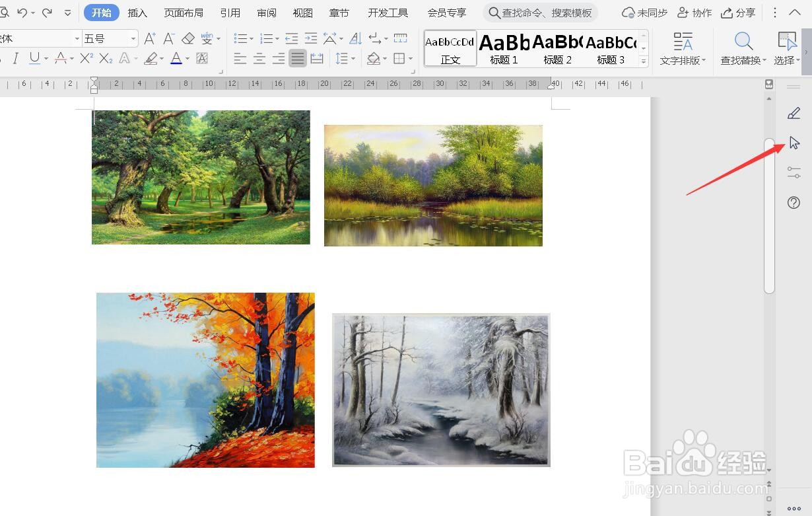Open the 引用 tab
The height and width of the screenshot is (516, 812).
click(x=230, y=13)
